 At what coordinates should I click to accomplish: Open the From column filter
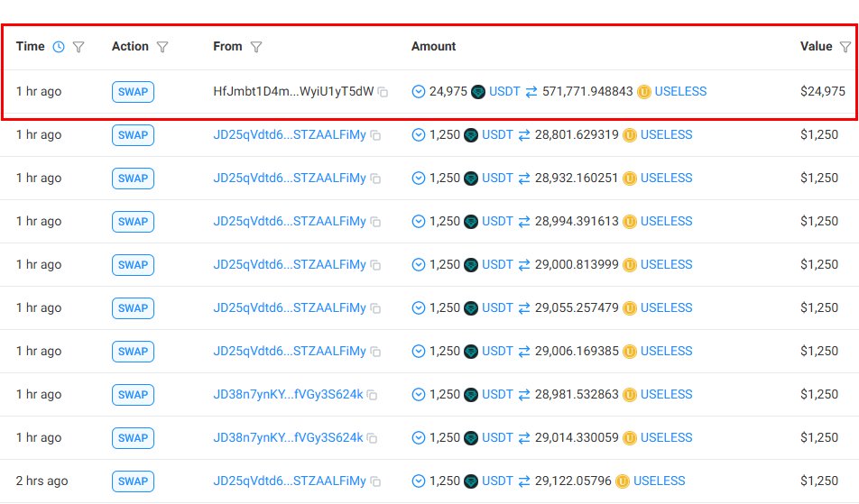click(x=256, y=47)
